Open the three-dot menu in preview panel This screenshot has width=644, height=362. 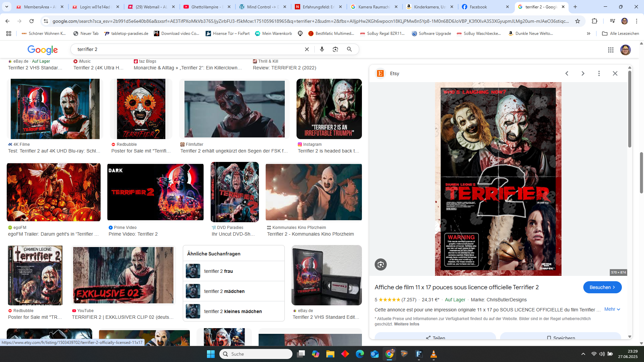(x=599, y=73)
